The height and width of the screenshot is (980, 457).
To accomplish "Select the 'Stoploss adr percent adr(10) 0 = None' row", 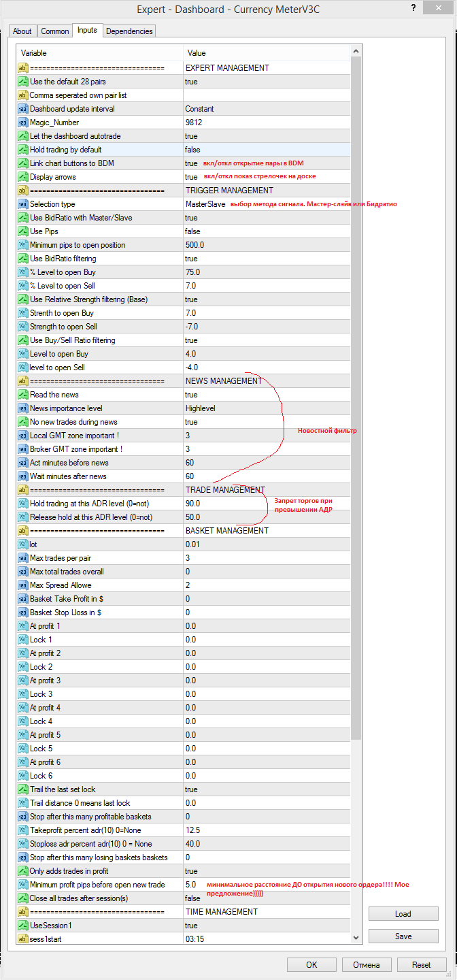I will (x=184, y=844).
